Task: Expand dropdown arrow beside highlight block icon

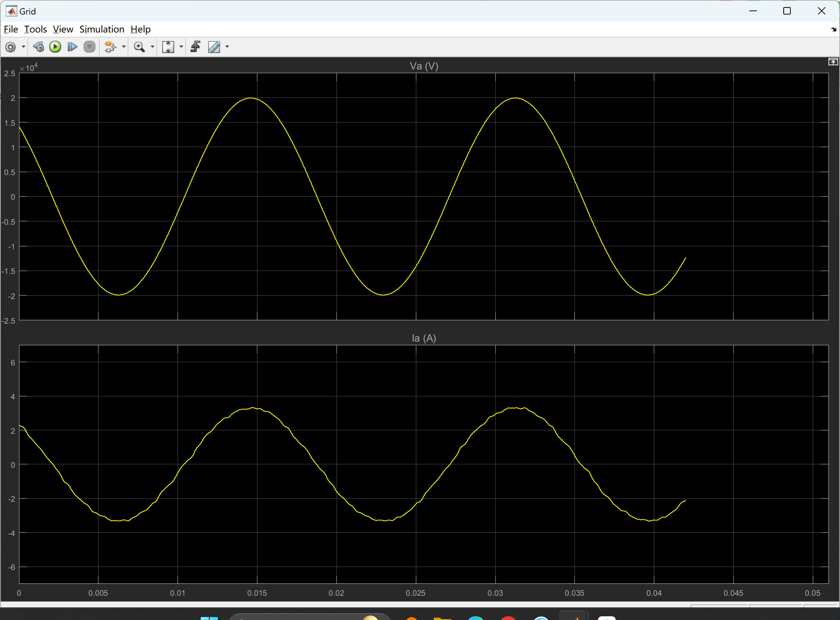Action: [x=123, y=47]
